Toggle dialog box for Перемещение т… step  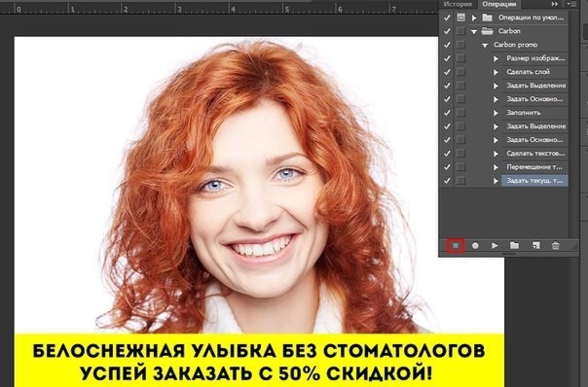pyautogui.click(x=460, y=166)
